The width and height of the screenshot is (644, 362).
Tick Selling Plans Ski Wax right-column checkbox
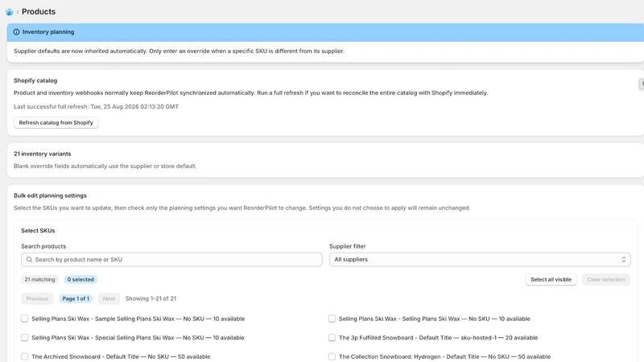[332, 319]
